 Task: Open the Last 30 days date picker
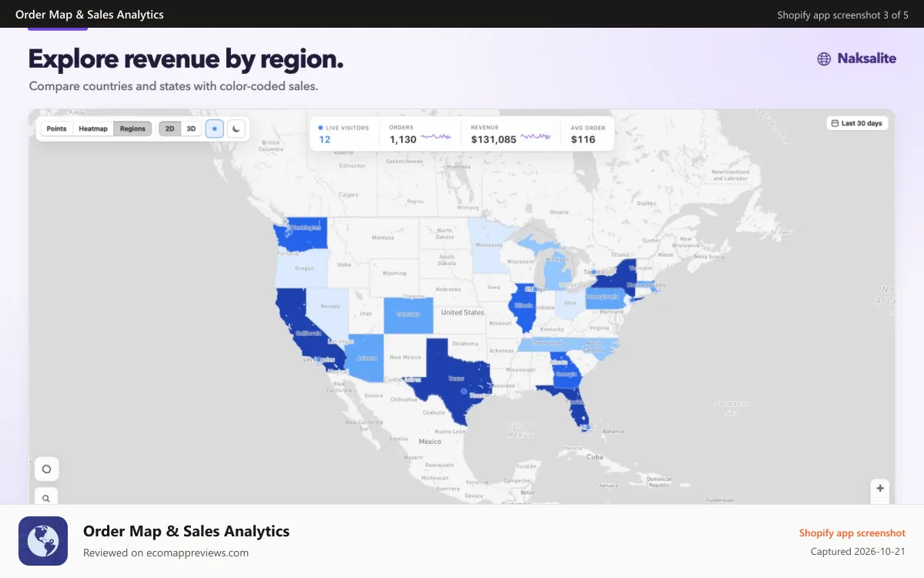(x=857, y=123)
